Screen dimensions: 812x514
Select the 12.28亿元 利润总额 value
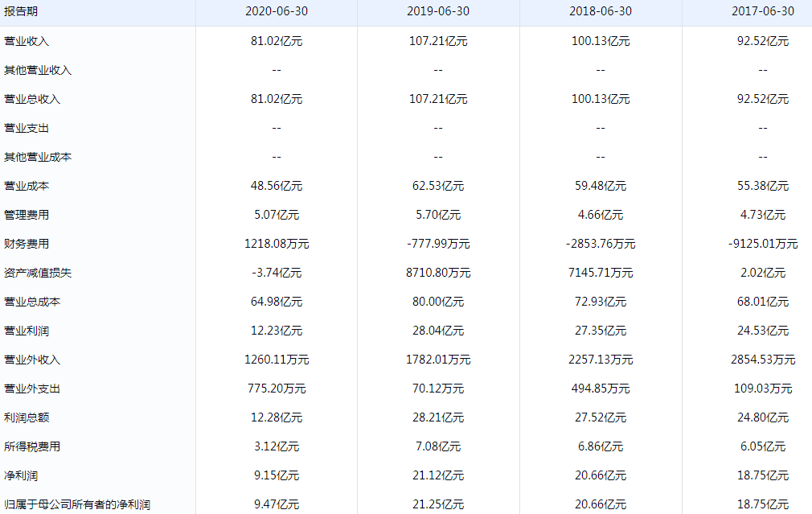coord(277,418)
